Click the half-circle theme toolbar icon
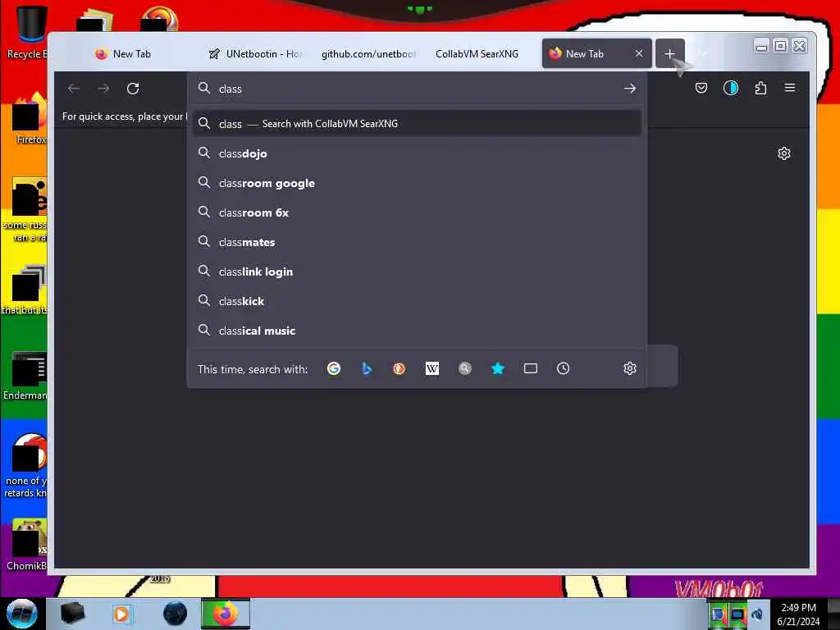Viewport: 840px width, 630px height. click(731, 88)
